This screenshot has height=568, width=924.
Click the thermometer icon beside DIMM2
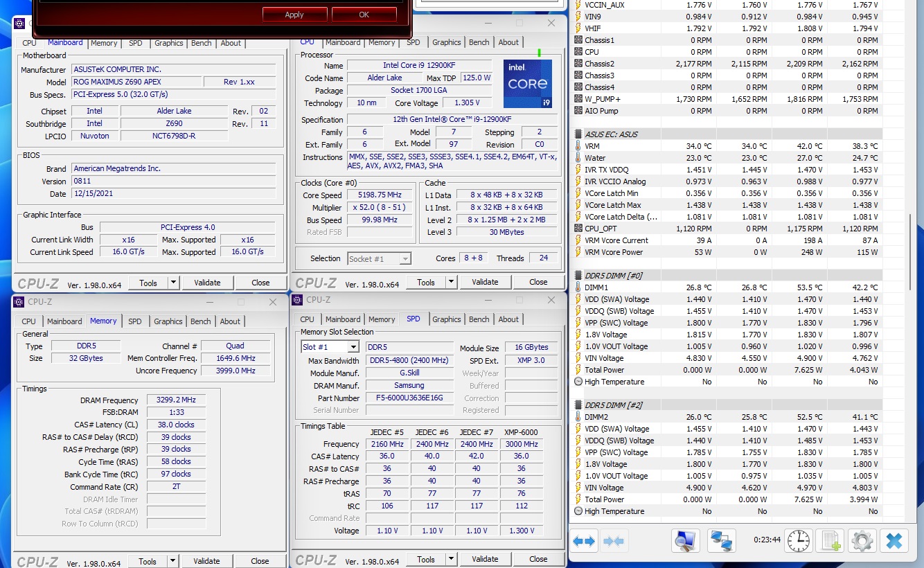coord(578,417)
